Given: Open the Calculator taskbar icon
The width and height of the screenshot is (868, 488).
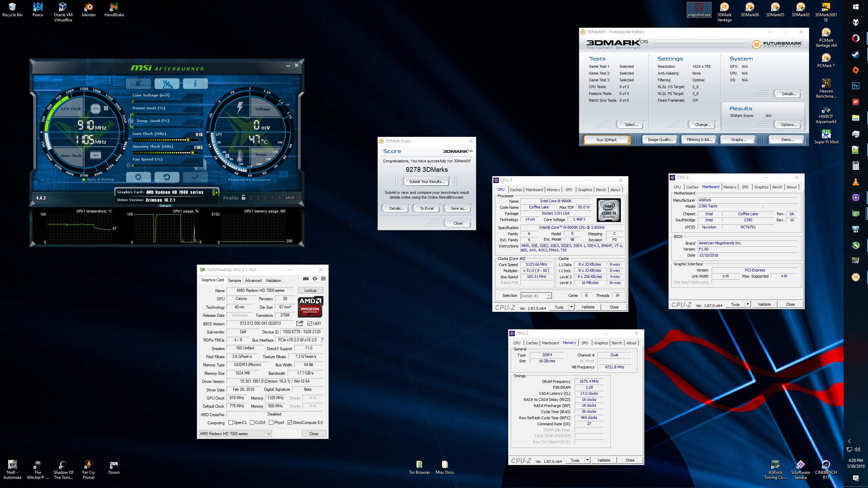Looking at the screenshot, I should pyautogui.click(x=855, y=166).
